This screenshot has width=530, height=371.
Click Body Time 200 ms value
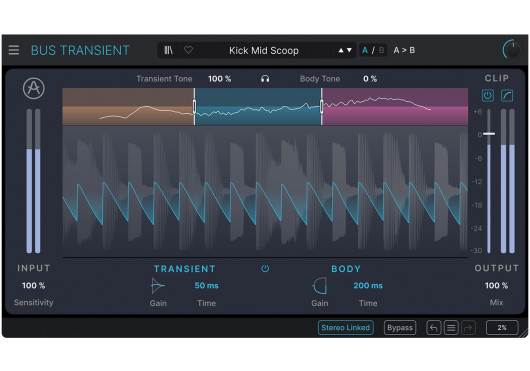[368, 286]
